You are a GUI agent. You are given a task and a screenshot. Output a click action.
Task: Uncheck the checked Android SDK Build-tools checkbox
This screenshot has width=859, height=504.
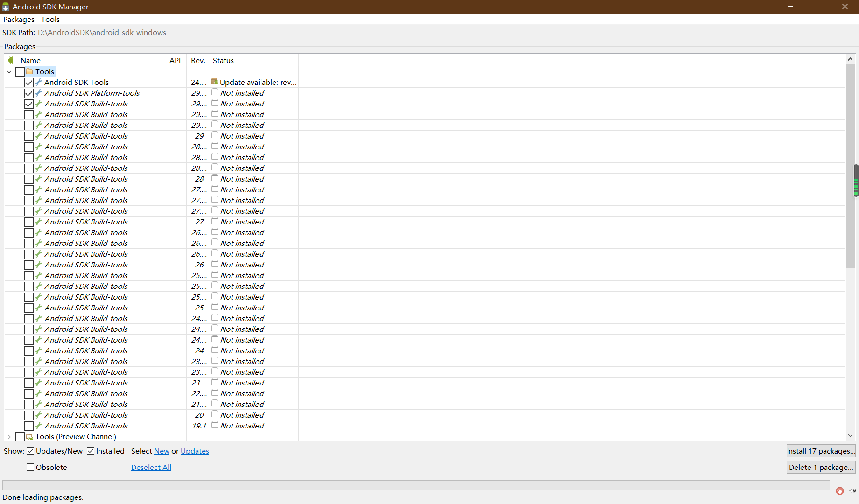[x=29, y=104]
